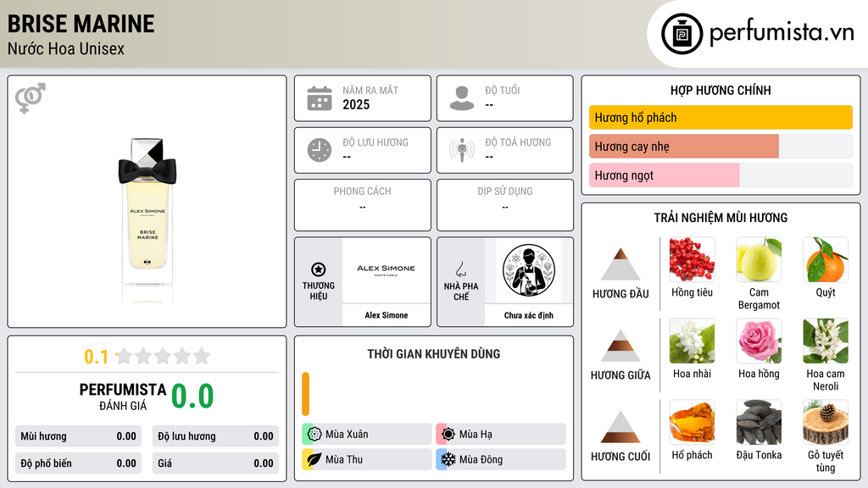Click the nose icon for Nhà pha chế
868x488 pixels.
460,269
